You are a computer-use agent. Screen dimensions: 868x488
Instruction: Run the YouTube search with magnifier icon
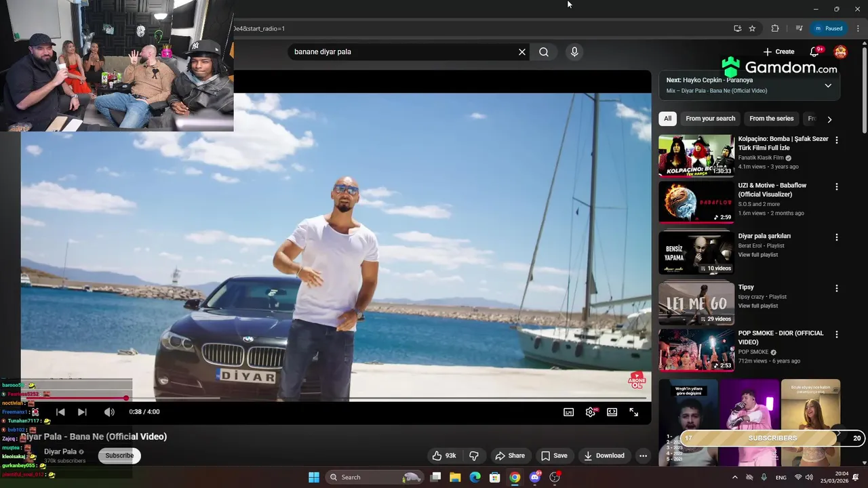[544, 52]
